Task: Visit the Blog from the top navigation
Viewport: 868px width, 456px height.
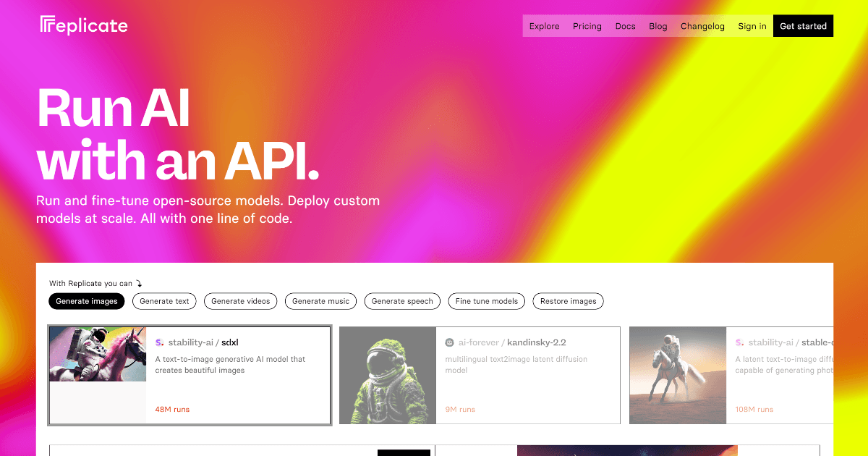Action: click(x=658, y=26)
